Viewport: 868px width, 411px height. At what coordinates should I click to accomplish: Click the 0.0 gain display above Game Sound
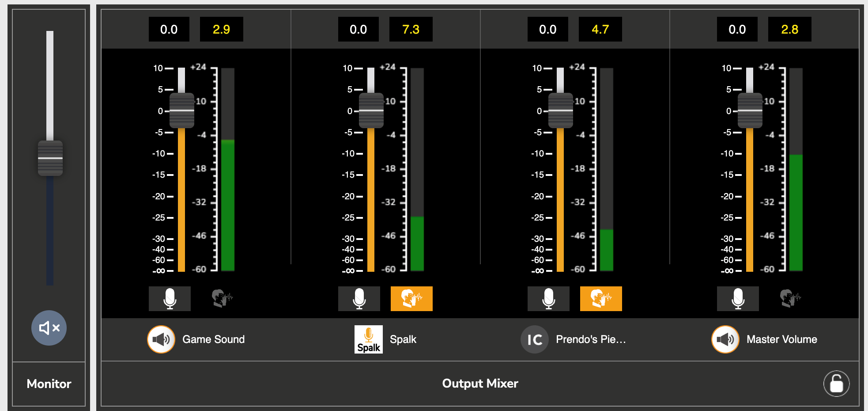169,29
